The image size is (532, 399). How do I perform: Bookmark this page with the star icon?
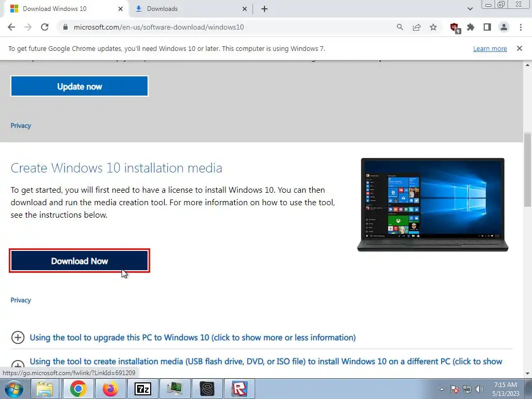click(433, 27)
